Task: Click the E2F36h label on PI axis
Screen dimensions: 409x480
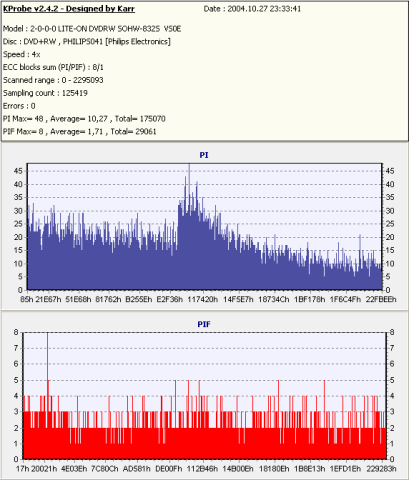Action: click(x=170, y=299)
